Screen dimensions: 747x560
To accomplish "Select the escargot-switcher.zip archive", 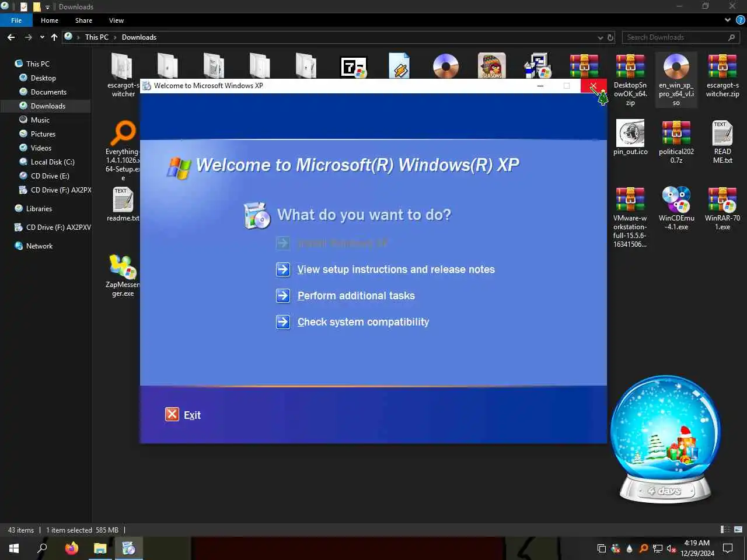I will pos(722,76).
